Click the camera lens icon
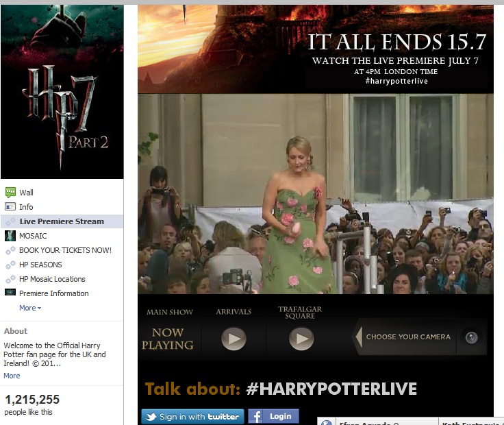Screen dimensions: 504x425 click(x=472, y=337)
